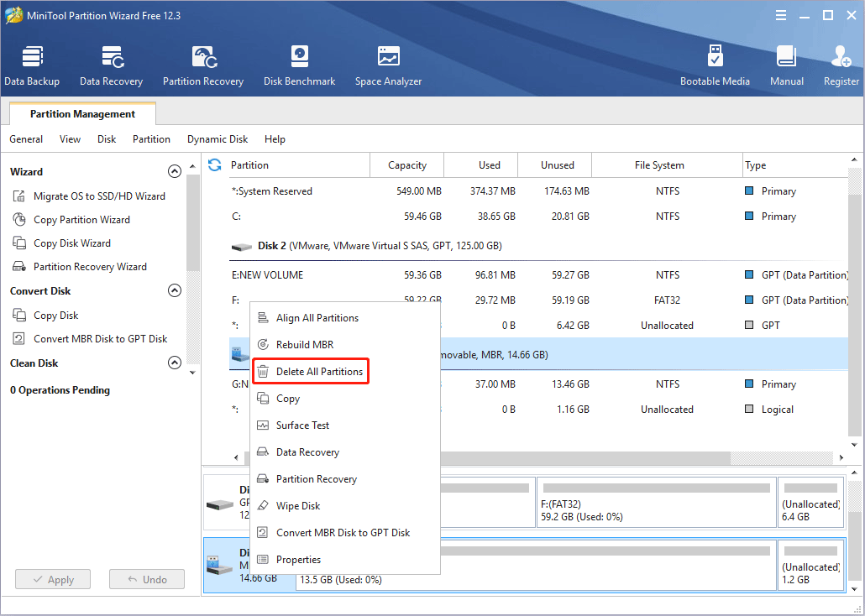Image resolution: width=865 pixels, height=616 pixels.
Task: Open the General menu
Action: 26,139
